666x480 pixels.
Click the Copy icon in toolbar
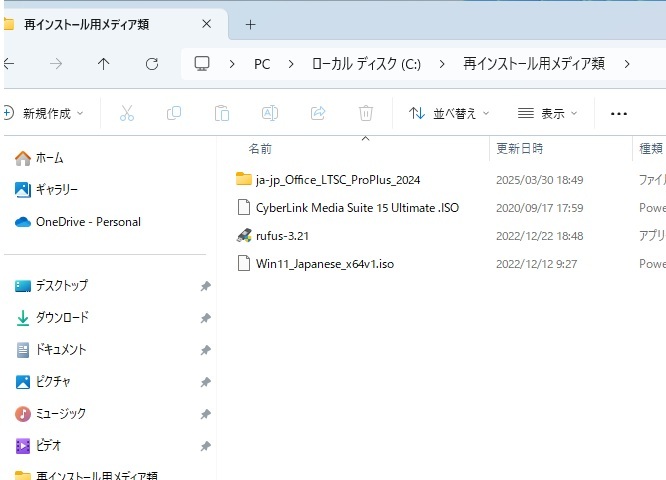click(x=174, y=113)
